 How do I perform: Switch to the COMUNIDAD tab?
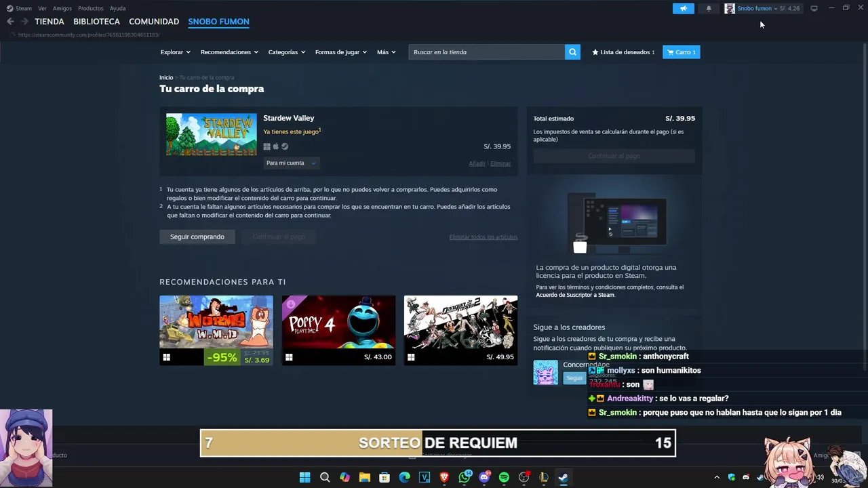[x=154, y=22]
